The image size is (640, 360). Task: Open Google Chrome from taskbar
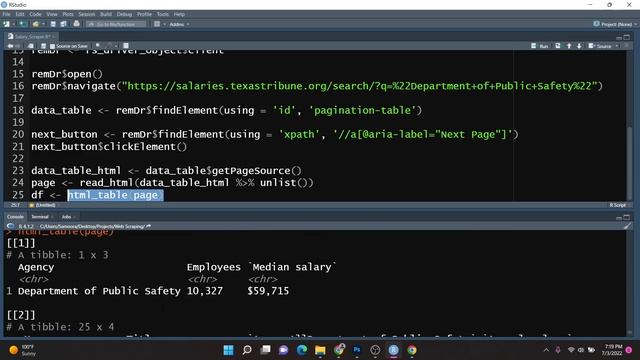pos(412,350)
